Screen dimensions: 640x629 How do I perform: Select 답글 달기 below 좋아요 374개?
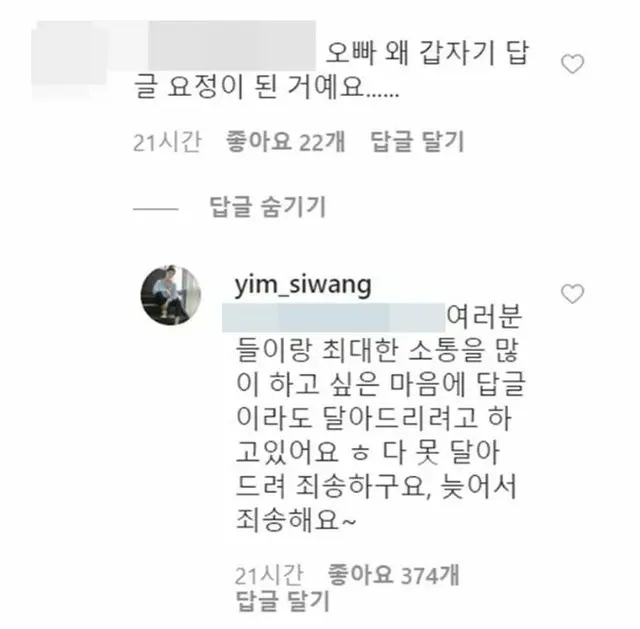pos(282,601)
